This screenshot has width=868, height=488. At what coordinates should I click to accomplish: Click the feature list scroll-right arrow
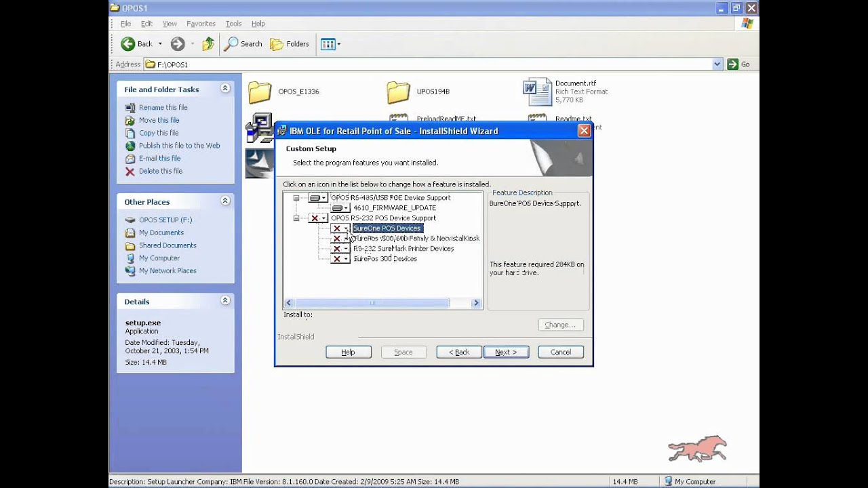(x=477, y=303)
